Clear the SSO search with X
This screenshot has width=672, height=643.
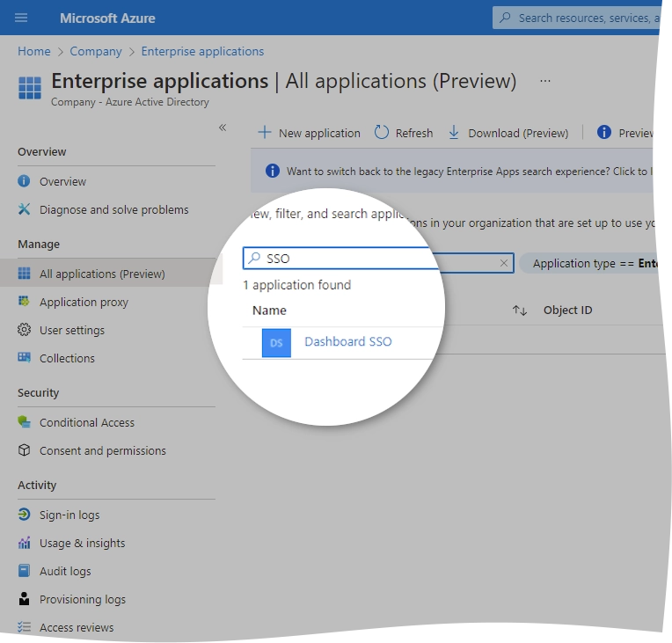click(504, 263)
